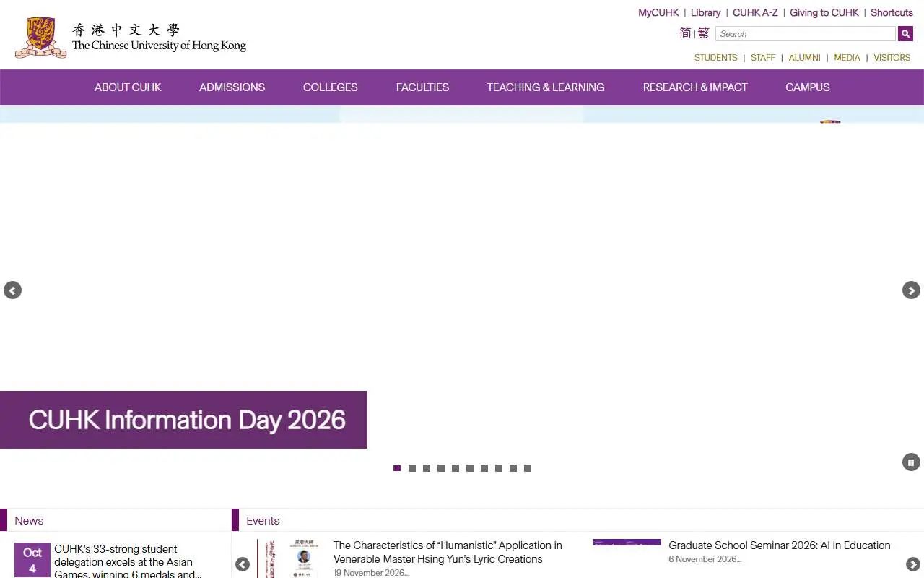Open the CAMPUS menu

pyautogui.click(x=808, y=87)
